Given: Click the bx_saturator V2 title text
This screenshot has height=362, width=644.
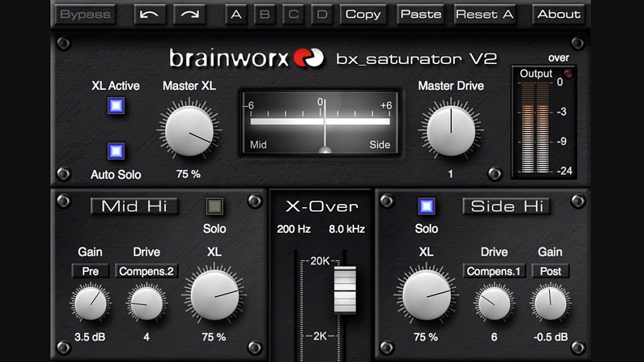Looking at the screenshot, I should click(x=417, y=59).
